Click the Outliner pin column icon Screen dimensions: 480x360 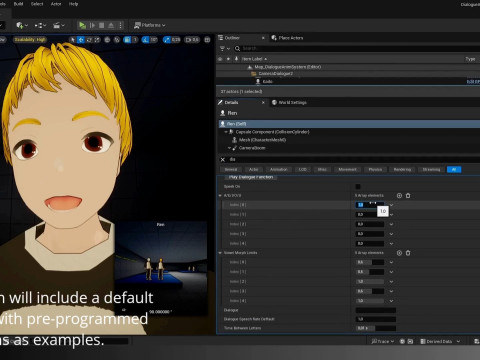tap(236, 59)
